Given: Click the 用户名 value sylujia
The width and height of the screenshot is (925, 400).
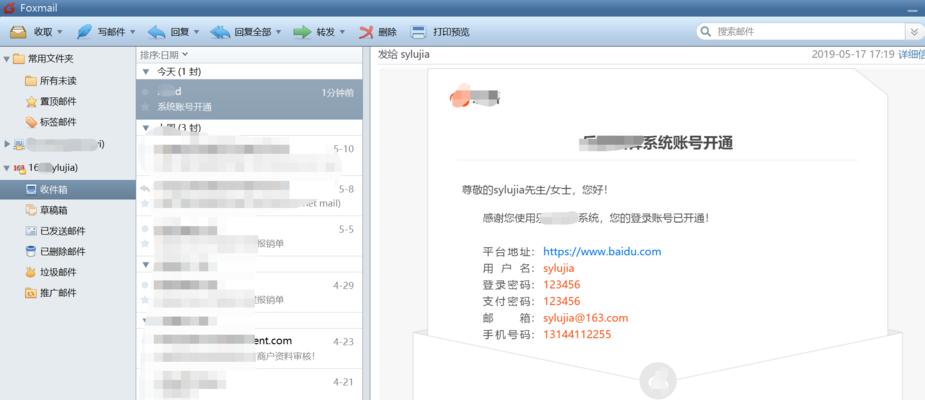Looking at the screenshot, I should point(559,268).
